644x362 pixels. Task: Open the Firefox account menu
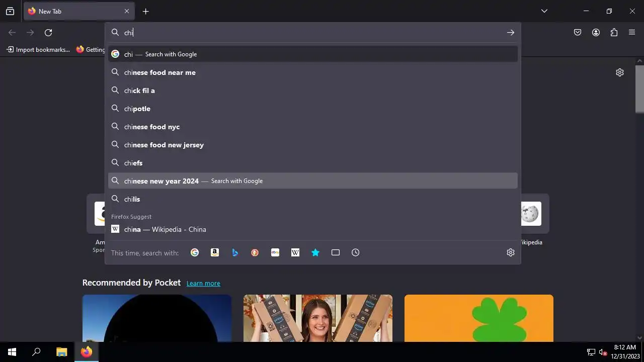click(596, 33)
